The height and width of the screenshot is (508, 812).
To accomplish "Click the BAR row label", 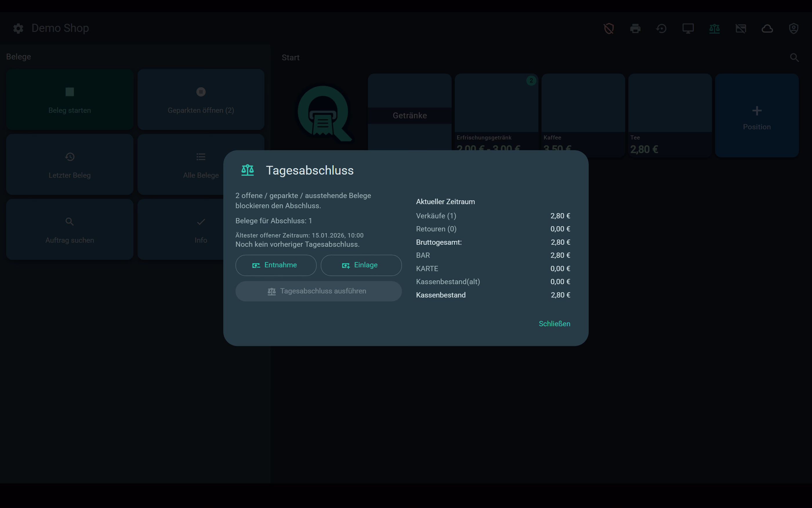I will (x=423, y=255).
